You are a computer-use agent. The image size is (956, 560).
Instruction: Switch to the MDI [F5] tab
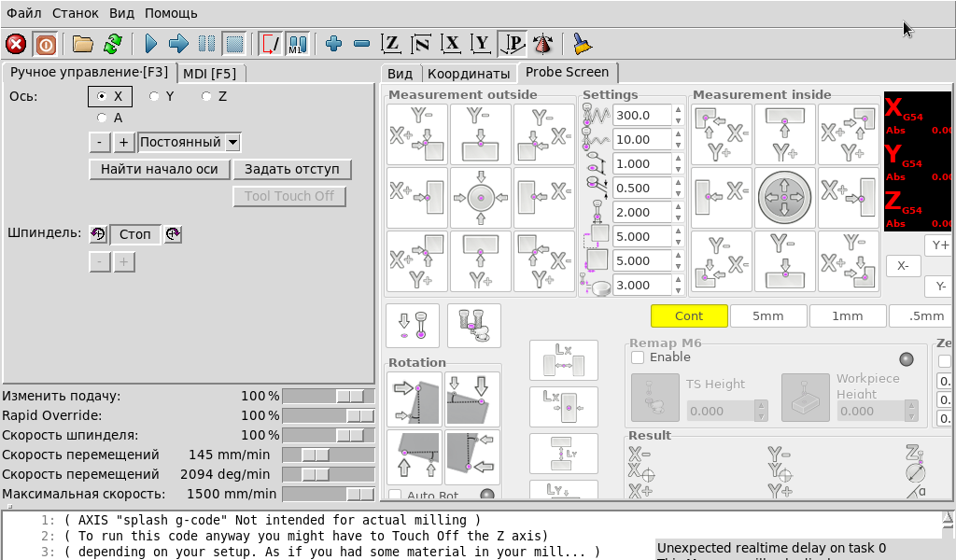tap(209, 74)
